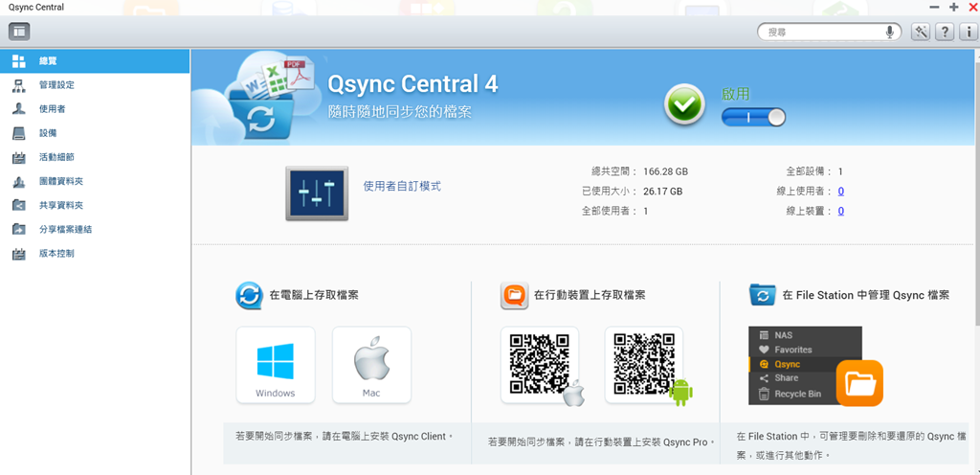Screen dimensions: 980x475
Task: Open 設備 in the sidebar
Action: pos(95,133)
